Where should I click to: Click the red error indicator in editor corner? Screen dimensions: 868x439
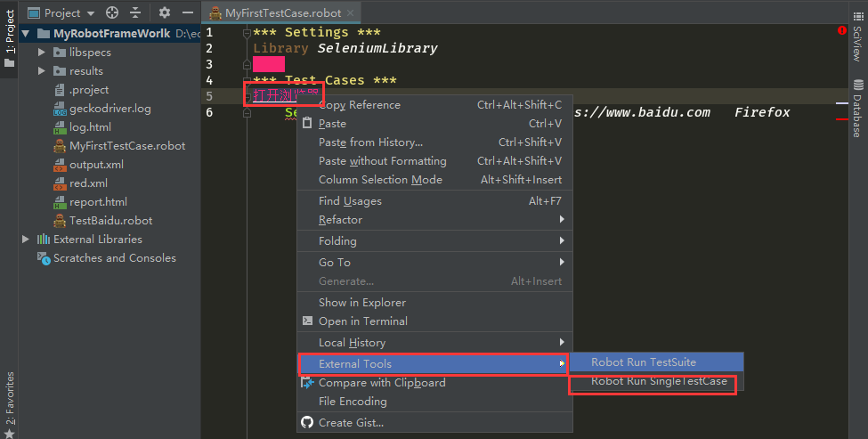click(x=842, y=31)
